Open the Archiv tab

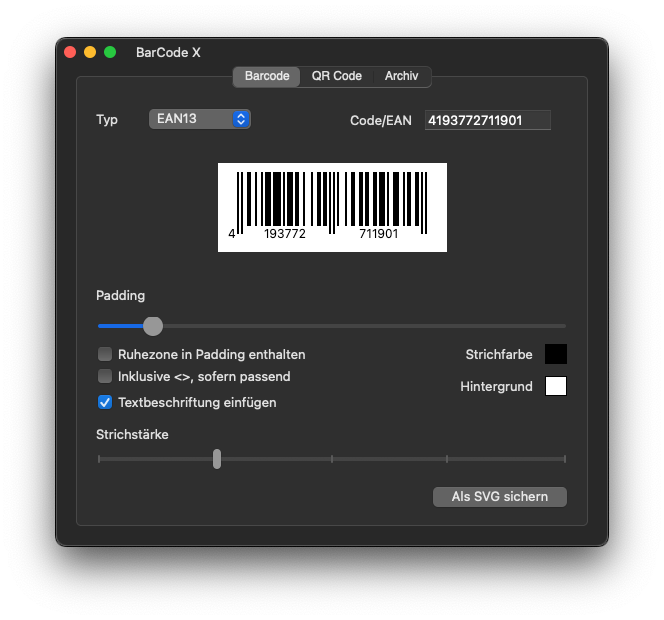pyautogui.click(x=401, y=76)
